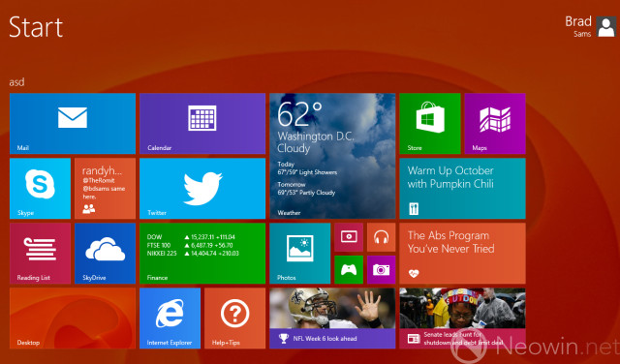Viewport: 620px width, 364px height.
Task: Launch Internet Explorer tile
Action: pos(170,318)
